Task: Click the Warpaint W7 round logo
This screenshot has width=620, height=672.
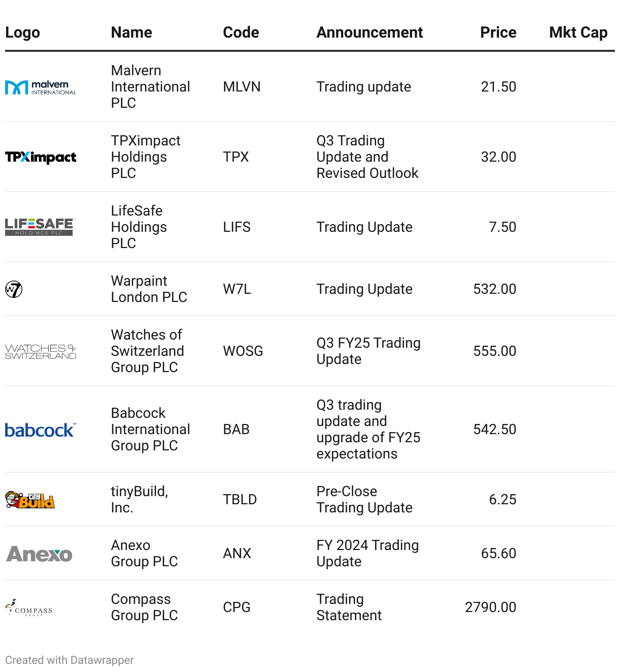Action: 14,289
